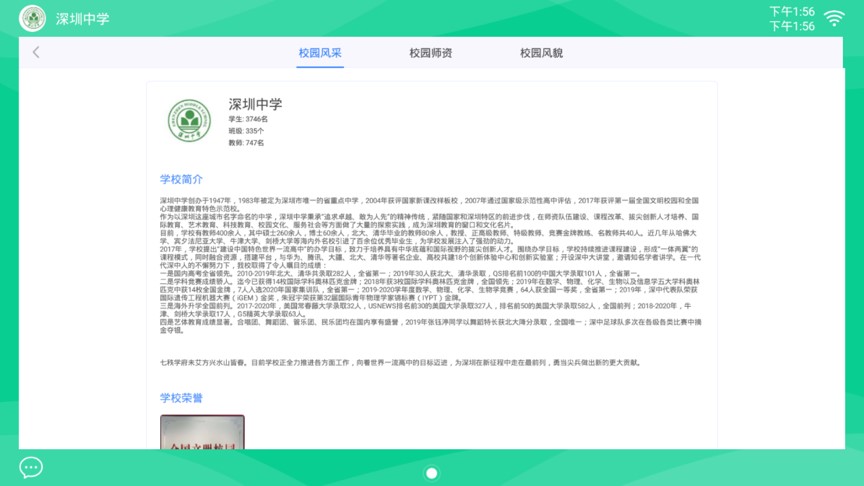Switch to 校园风貌 tab
The width and height of the screenshot is (864, 486).
click(x=541, y=53)
